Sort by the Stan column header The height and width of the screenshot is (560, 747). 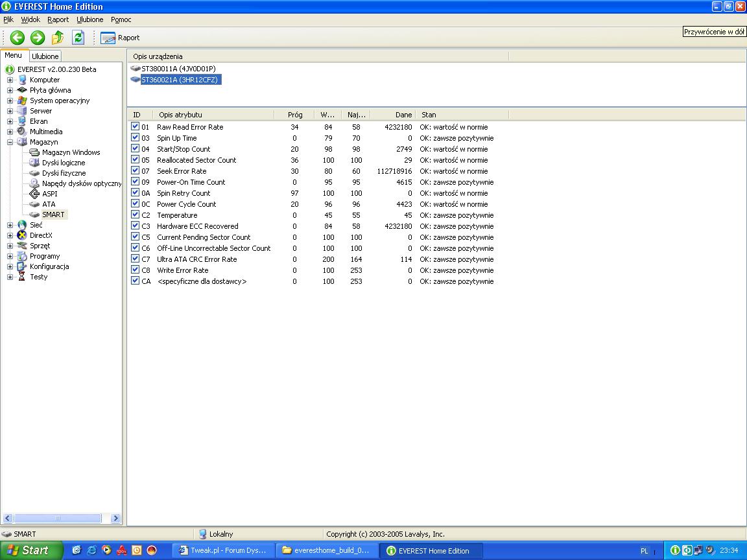tap(462, 115)
